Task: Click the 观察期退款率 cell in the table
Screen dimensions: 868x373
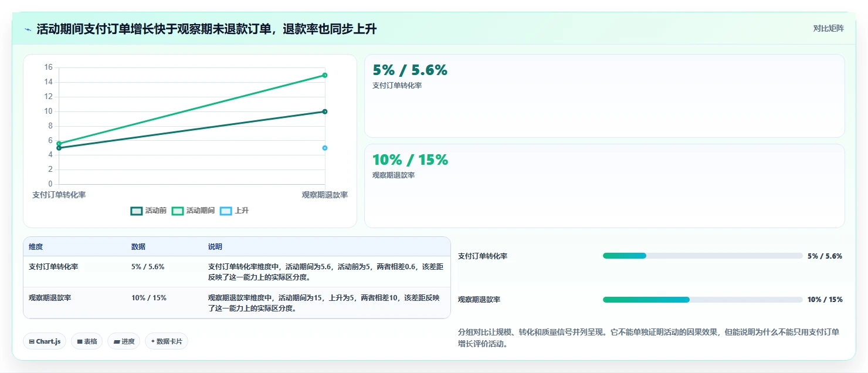Action: 50,297
